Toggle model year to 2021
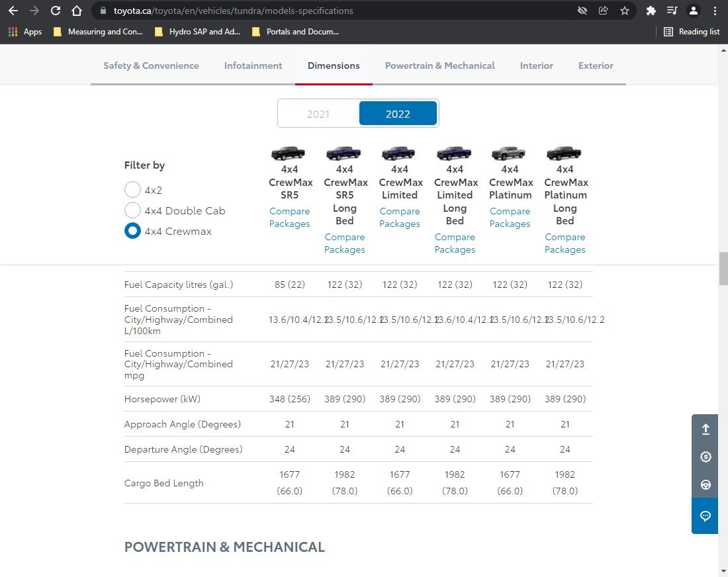Image resolution: width=728 pixels, height=577 pixels. coord(318,114)
